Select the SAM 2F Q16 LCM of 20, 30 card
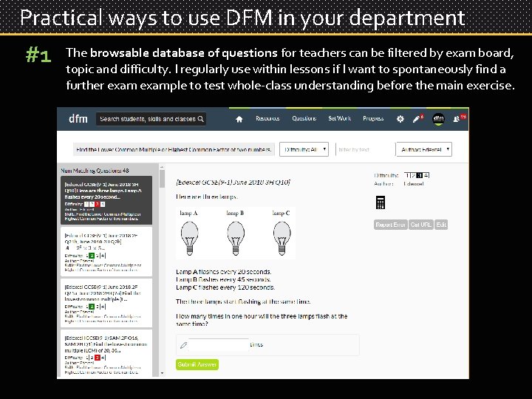The height and width of the screenshot is (399, 532). (x=106, y=353)
